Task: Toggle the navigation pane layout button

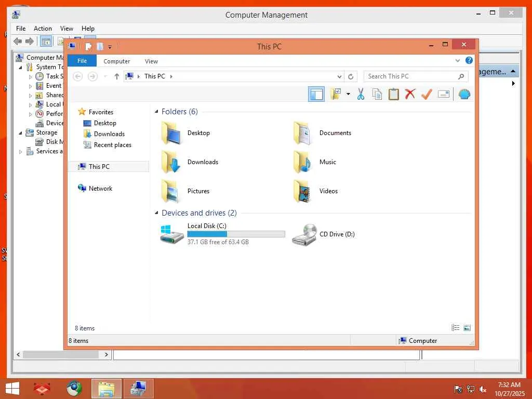Action: (316, 94)
